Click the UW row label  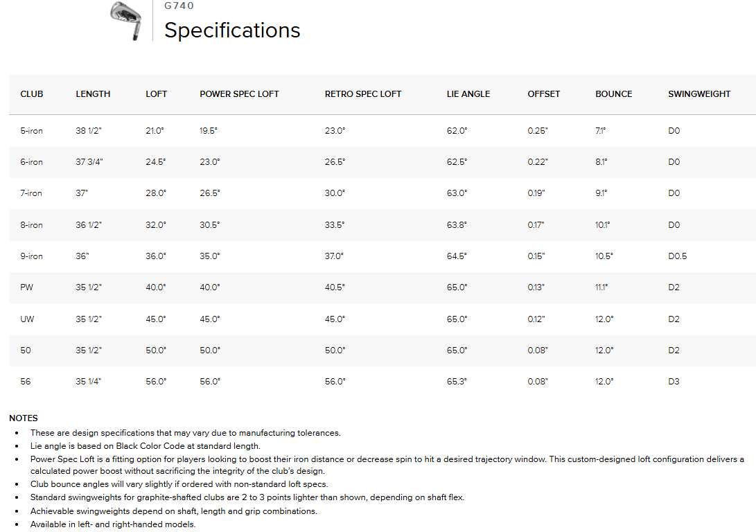tap(27, 319)
